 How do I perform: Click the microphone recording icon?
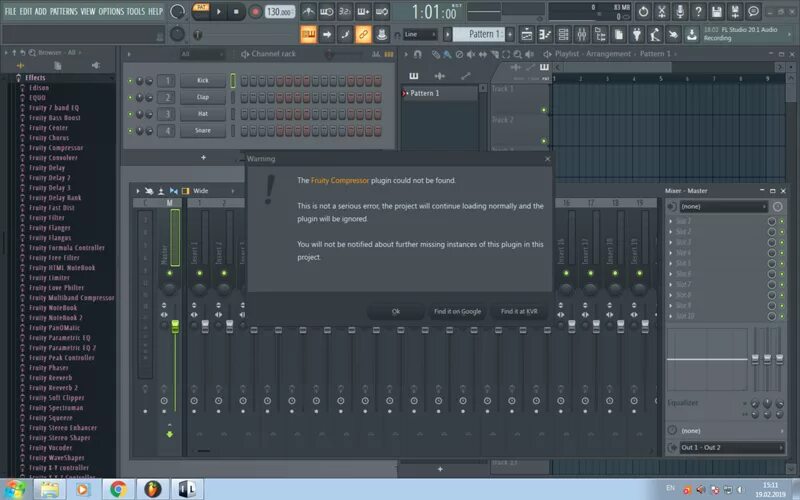(680, 11)
